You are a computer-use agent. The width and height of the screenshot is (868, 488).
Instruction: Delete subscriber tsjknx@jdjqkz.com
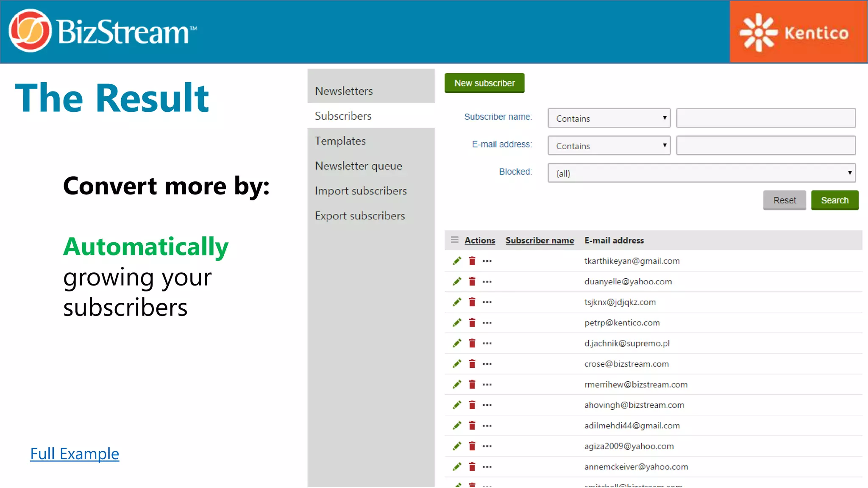472,302
